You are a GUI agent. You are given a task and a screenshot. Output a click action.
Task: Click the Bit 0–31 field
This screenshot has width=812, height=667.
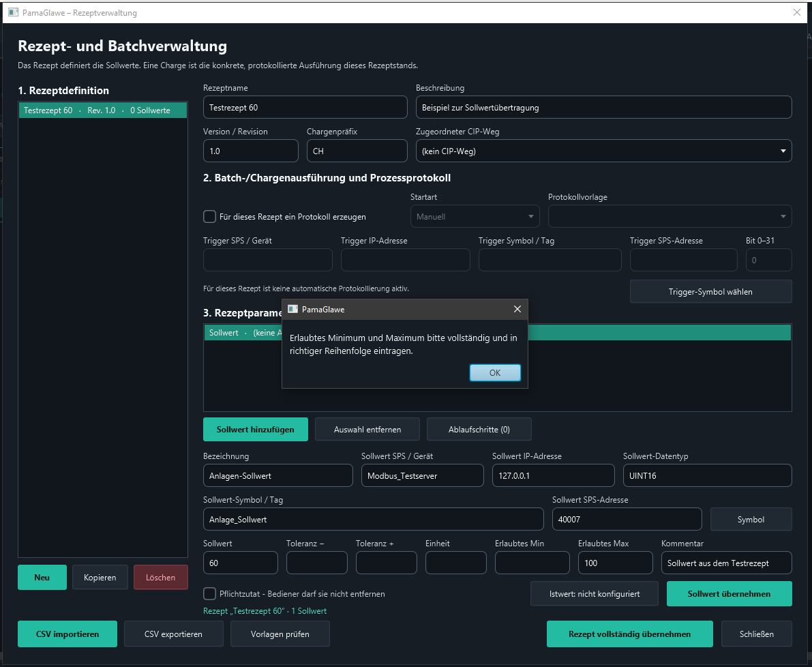click(768, 260)
